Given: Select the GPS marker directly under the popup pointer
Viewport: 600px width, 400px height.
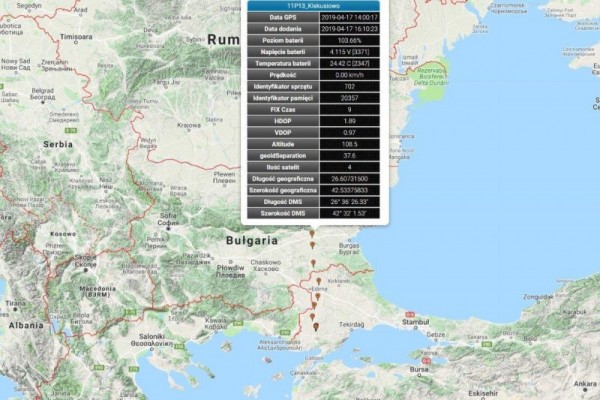Looking at the screenshot, I should (x=312, y=233).
